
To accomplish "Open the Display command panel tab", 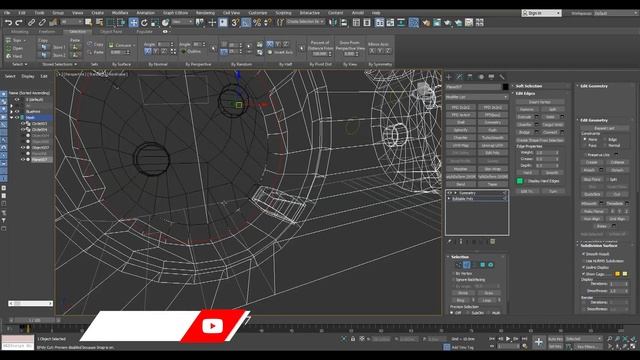I will [x=491, y=77].
